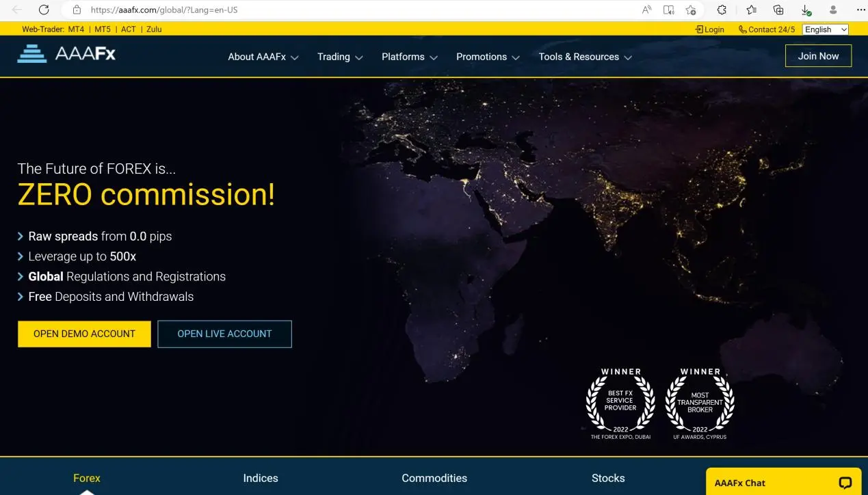Image resolution: width=868 pixels, height=495 pixels.
Task: Click the padlock site info icon
Action: point(77,10)
